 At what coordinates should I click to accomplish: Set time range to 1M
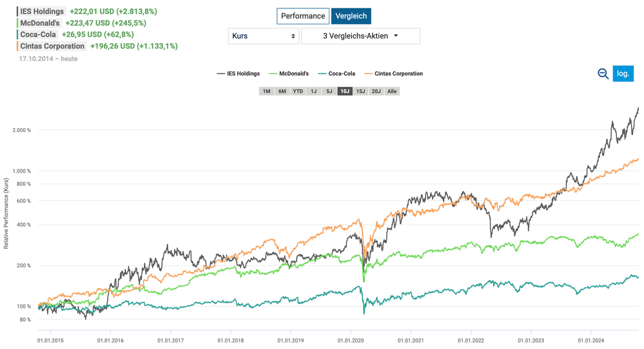tap(266, 91)
